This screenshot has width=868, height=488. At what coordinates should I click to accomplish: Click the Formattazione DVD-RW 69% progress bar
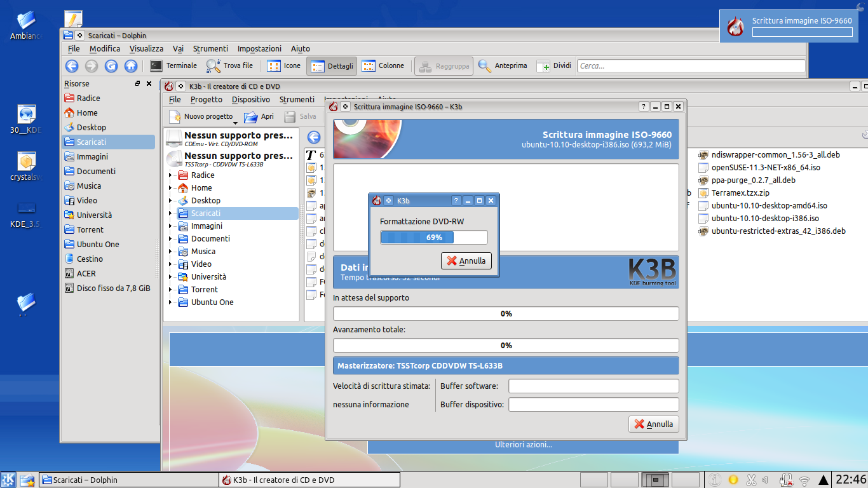pyautogui.click(x=434, y=238)
